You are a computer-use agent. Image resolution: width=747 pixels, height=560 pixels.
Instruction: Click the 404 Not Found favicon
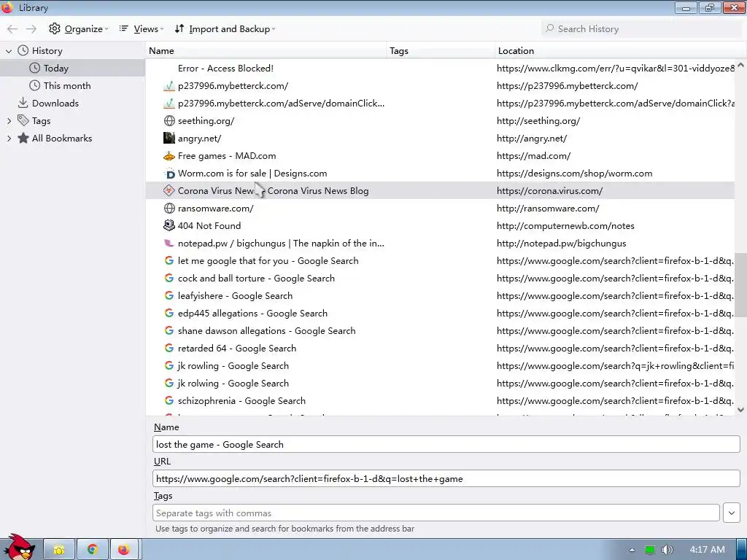169,226
